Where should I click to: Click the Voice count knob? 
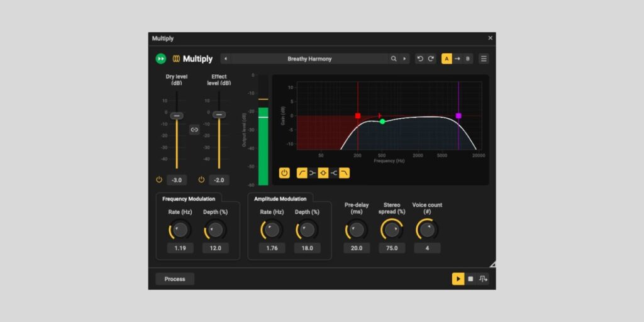427,230
